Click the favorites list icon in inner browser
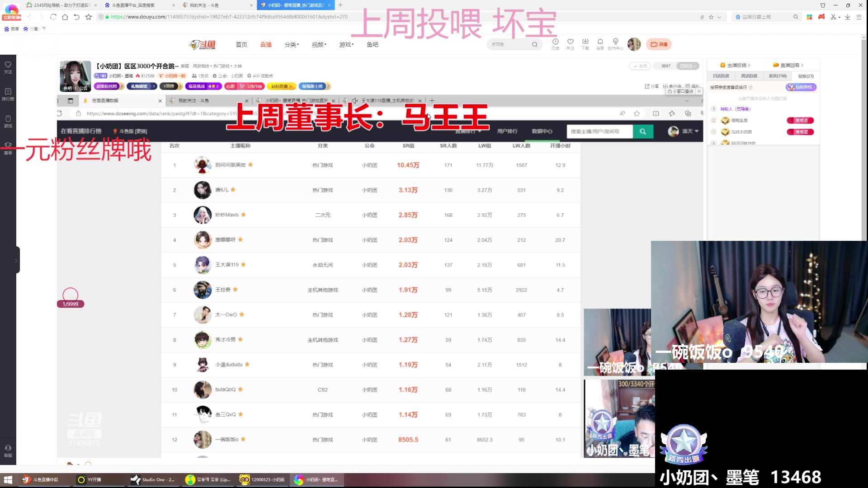The width and height of the screenshot is (868, 488). (x=672, y=113)
